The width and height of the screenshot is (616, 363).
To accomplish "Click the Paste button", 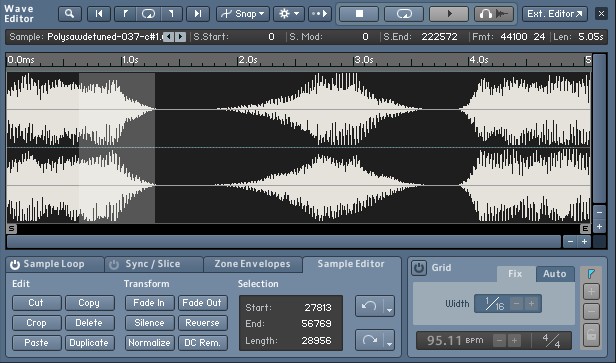I will (36, 343).
